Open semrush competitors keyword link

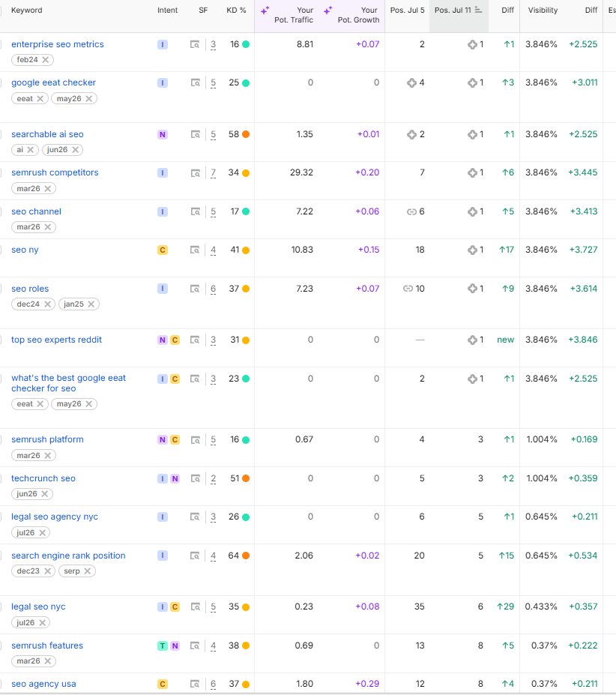[x=55, y=172]
